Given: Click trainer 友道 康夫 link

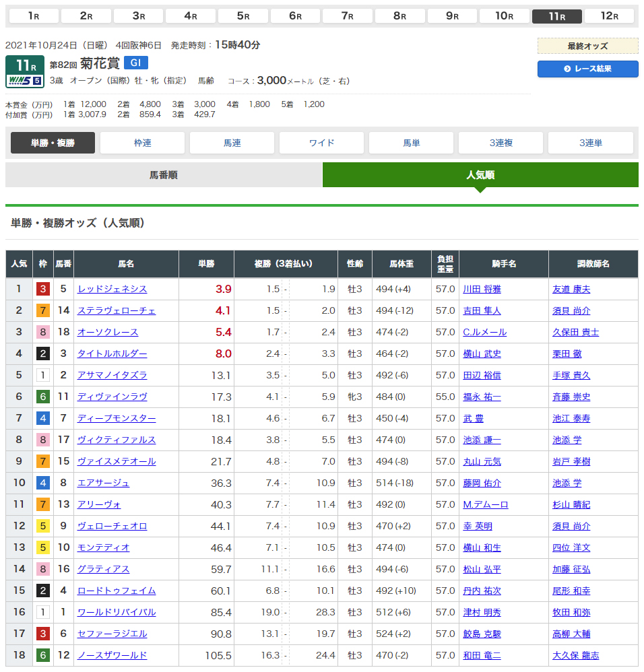Looking at the screenshot, I should coord(571,289).
